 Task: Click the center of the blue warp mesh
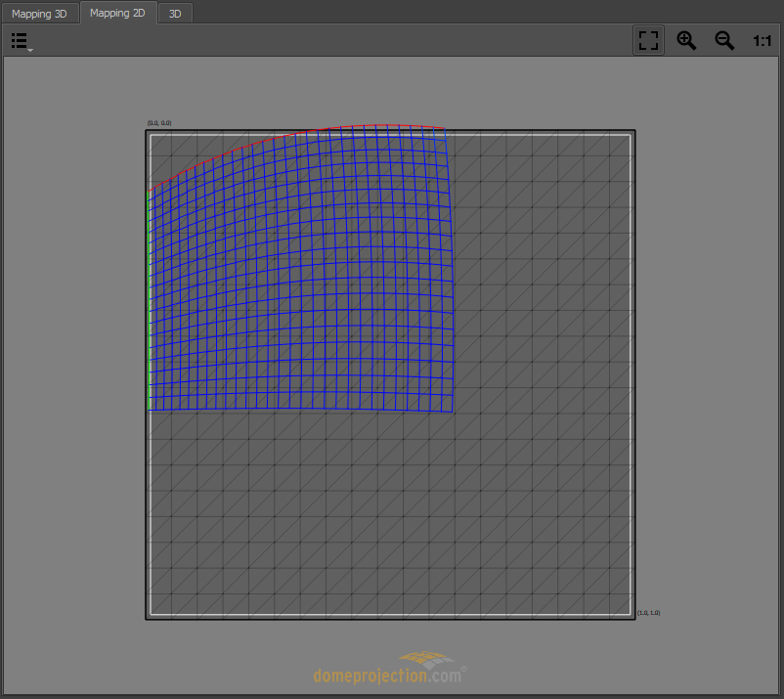click(301, 274)
